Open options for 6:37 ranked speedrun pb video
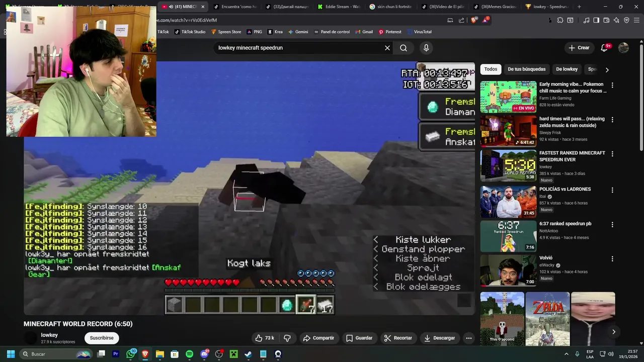644x362 pixels. (612, 225)
